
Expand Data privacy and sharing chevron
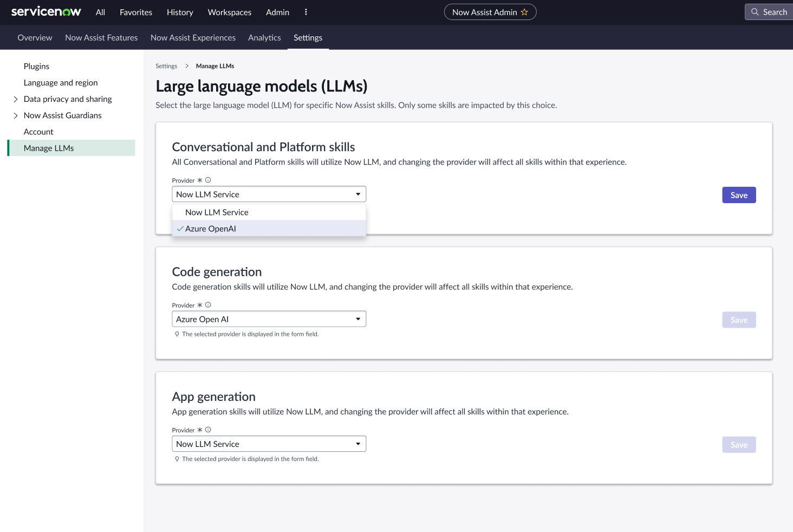[16, 99]
